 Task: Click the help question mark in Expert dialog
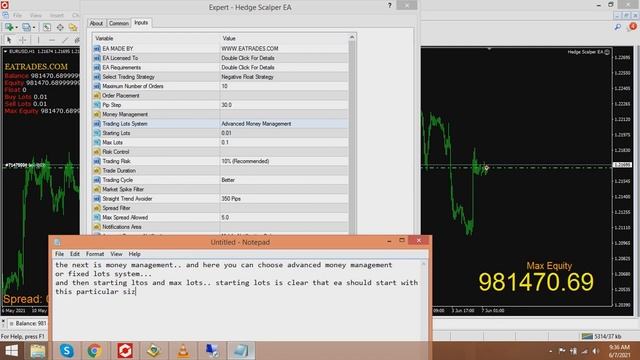[x=389, y=5]
